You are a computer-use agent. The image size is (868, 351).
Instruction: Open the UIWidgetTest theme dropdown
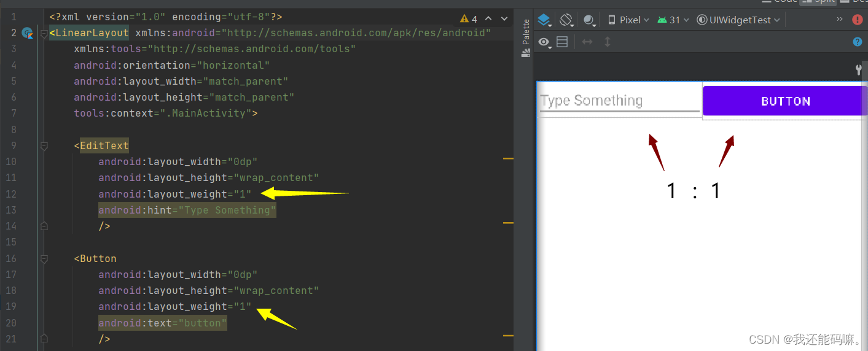pos(738,20)
